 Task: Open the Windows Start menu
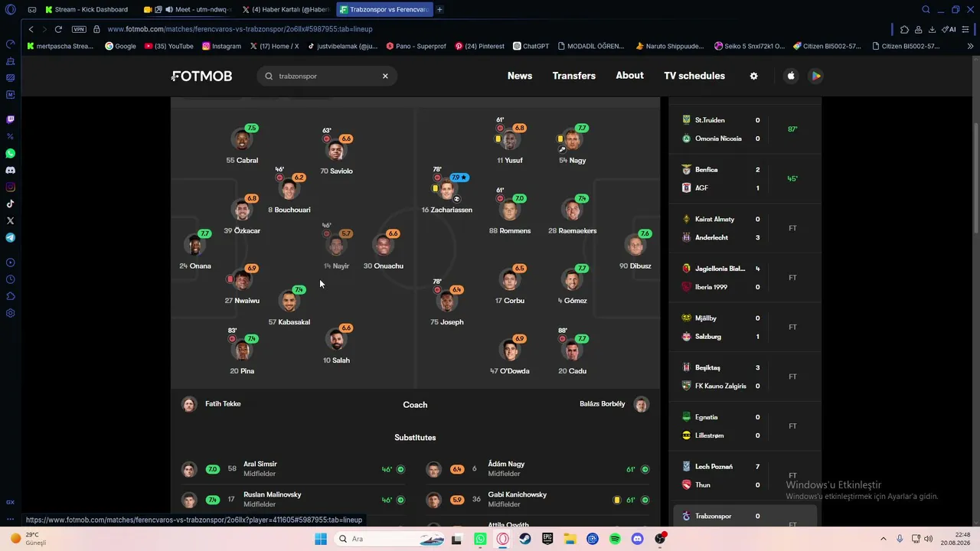pyautogui.click(x=321, y=539)
